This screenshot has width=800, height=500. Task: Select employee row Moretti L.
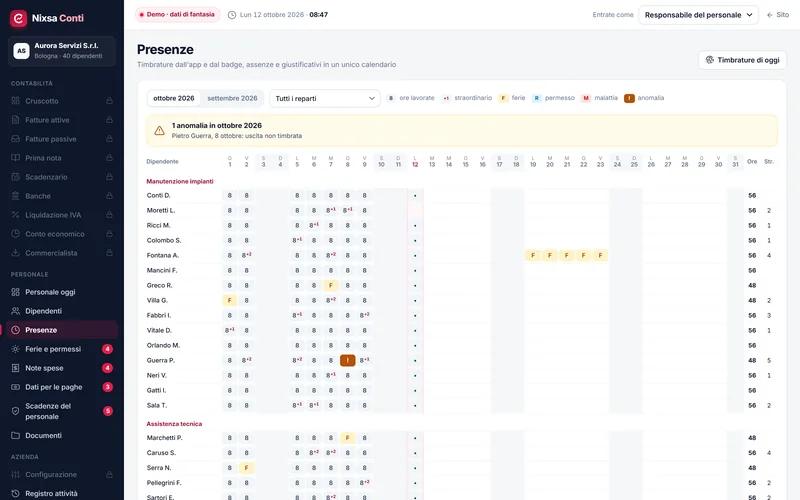coord(461,210)
